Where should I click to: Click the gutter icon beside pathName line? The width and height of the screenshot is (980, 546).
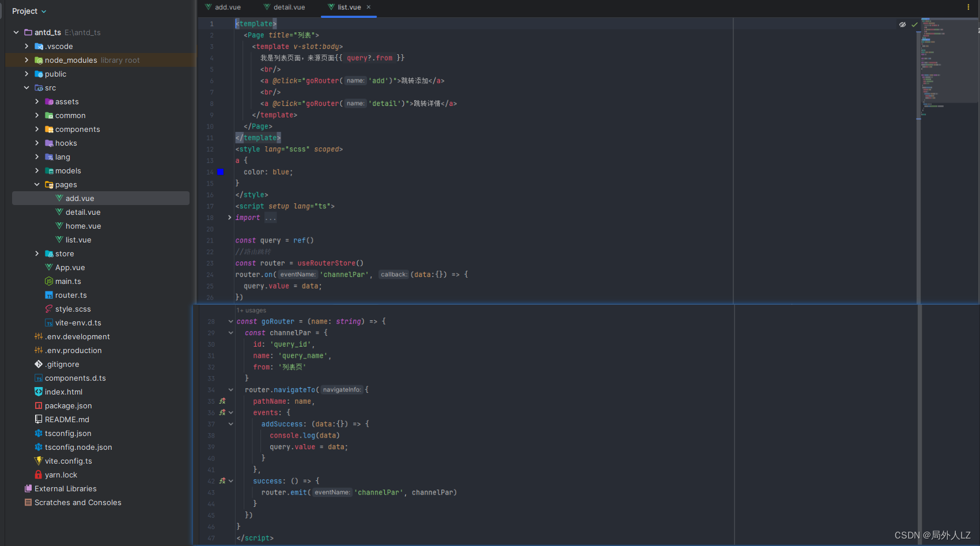pos(222,401)
